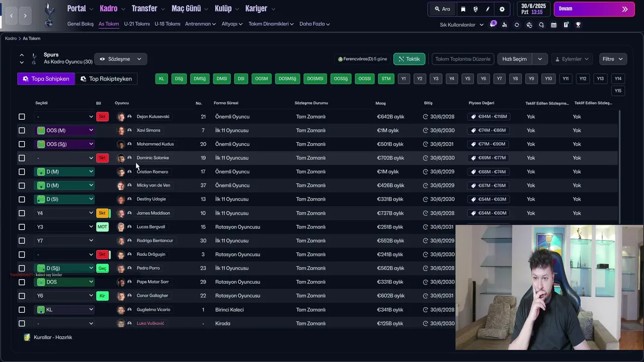This screenshot has height=362, width=644.
Task: Click the Kır status badge for Conor Gallagher
Action: [102, 296]
